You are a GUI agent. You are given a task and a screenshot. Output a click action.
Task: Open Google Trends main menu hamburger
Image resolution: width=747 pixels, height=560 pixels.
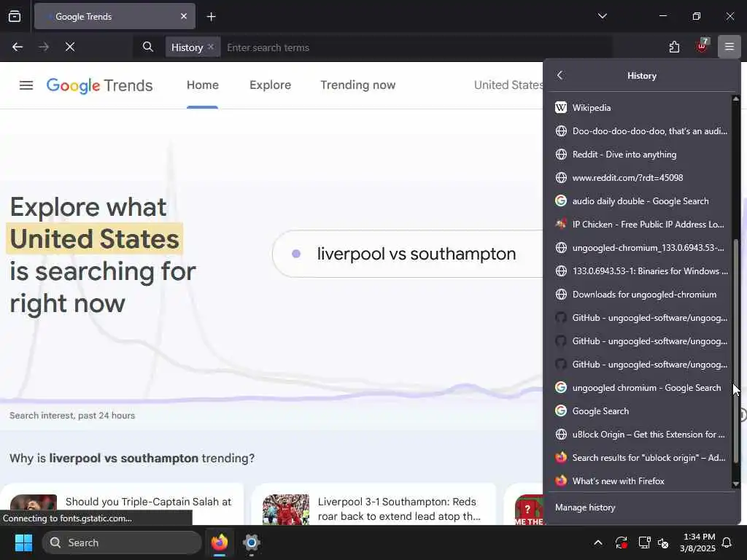26,85
